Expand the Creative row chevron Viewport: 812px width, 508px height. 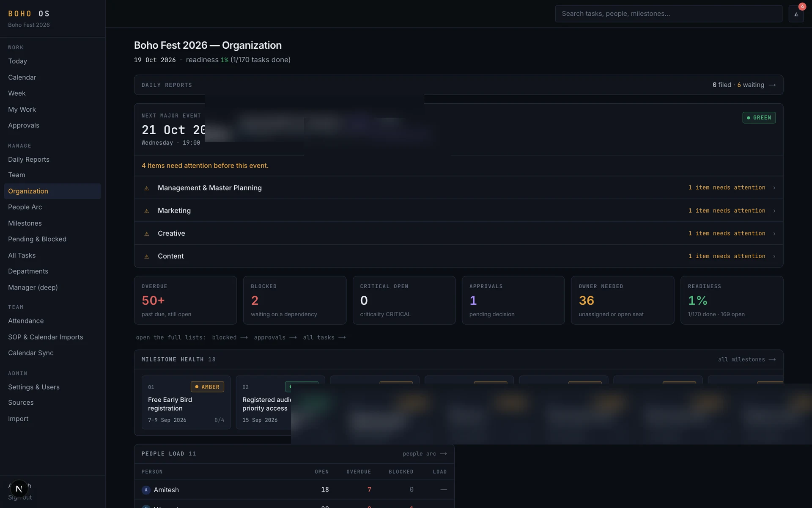[774, 233]
